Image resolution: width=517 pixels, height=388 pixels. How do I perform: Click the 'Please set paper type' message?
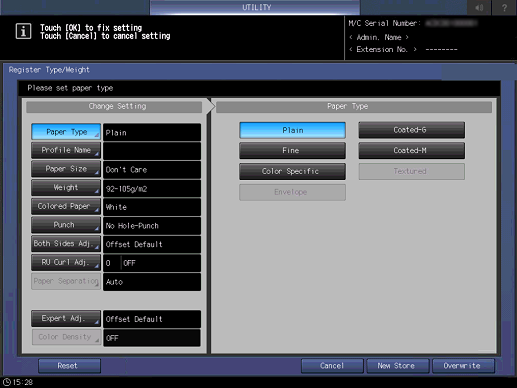point(70,88)
